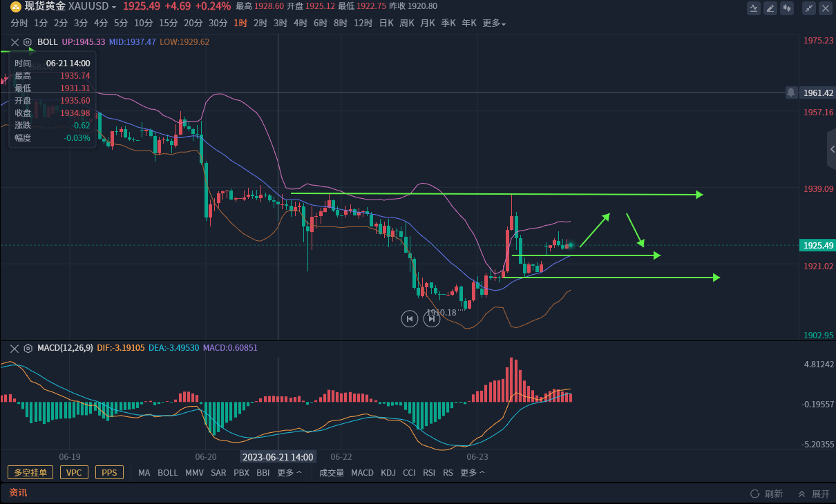Enable SAR main indicator

pos(218,473)
